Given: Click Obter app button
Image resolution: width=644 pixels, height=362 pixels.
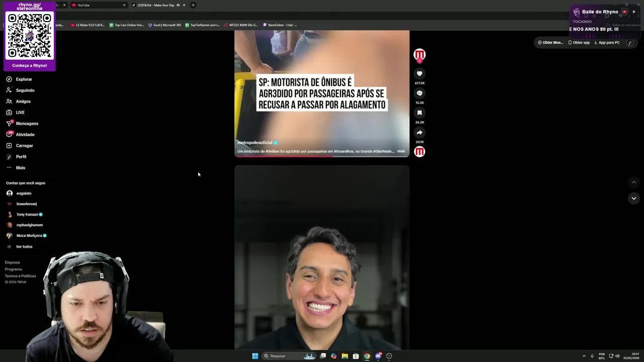Looking at the screenshot, I should tap(579, 43).
